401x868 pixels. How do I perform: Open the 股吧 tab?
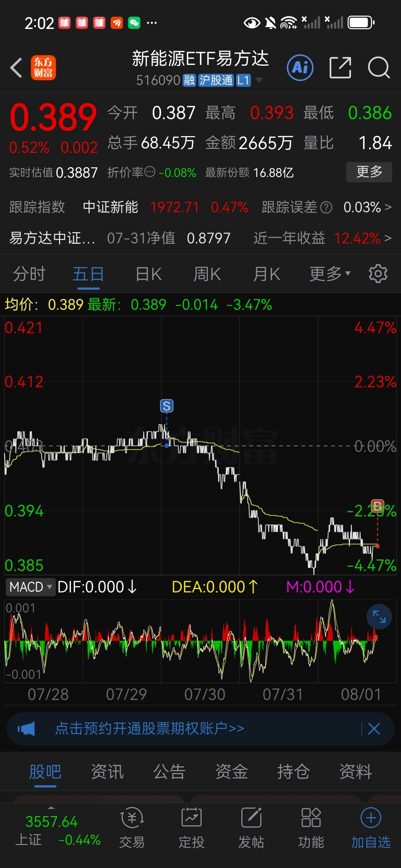[45, 772]
